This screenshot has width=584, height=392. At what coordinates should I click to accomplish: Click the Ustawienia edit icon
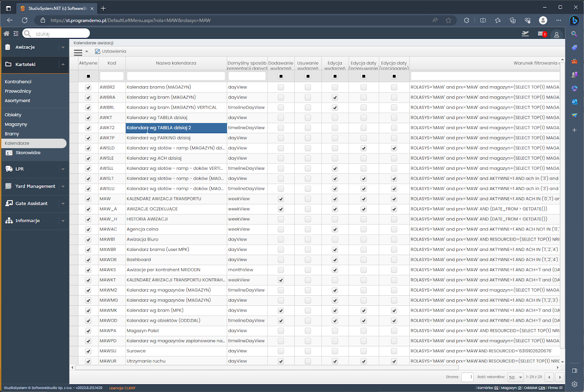click(x=98, y=52)
